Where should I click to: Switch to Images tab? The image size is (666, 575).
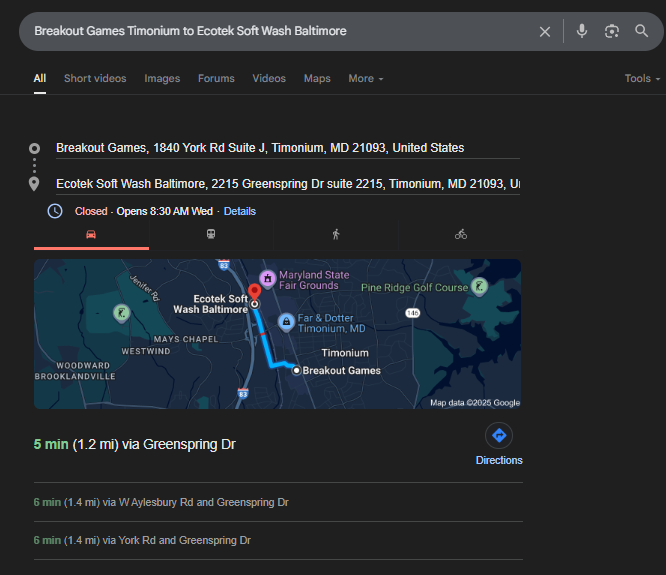[x=162, y=79]
